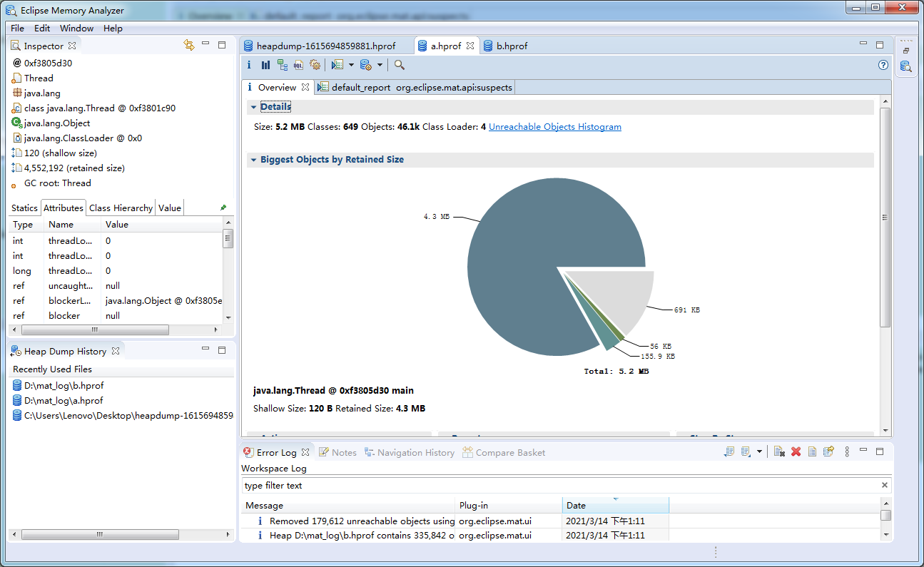Viewport: 924px width, 567px height.
Task: Switch to the b.hprof tab
Action: tap(505, 46)
